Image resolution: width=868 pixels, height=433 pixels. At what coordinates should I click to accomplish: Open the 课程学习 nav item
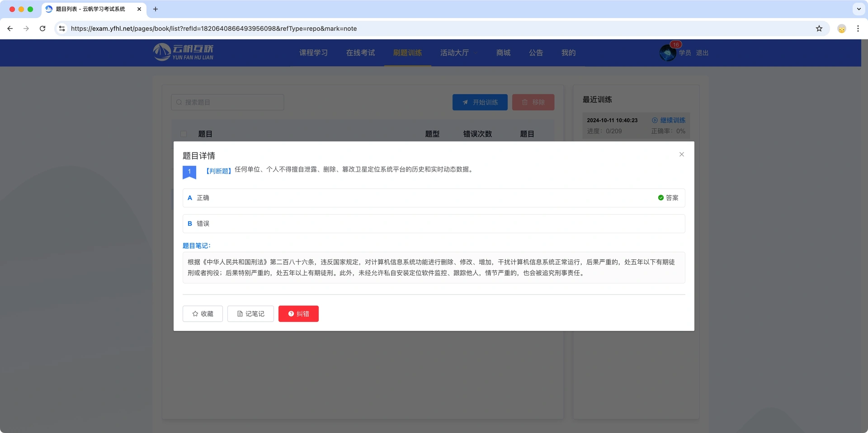(313, 53)
